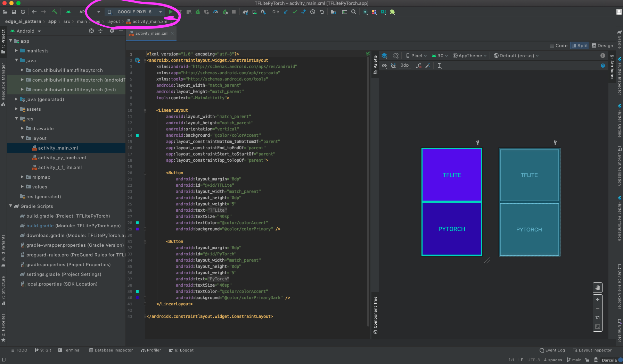Click the Git update project arrow
Screen dimensions: 623x364
286,12
